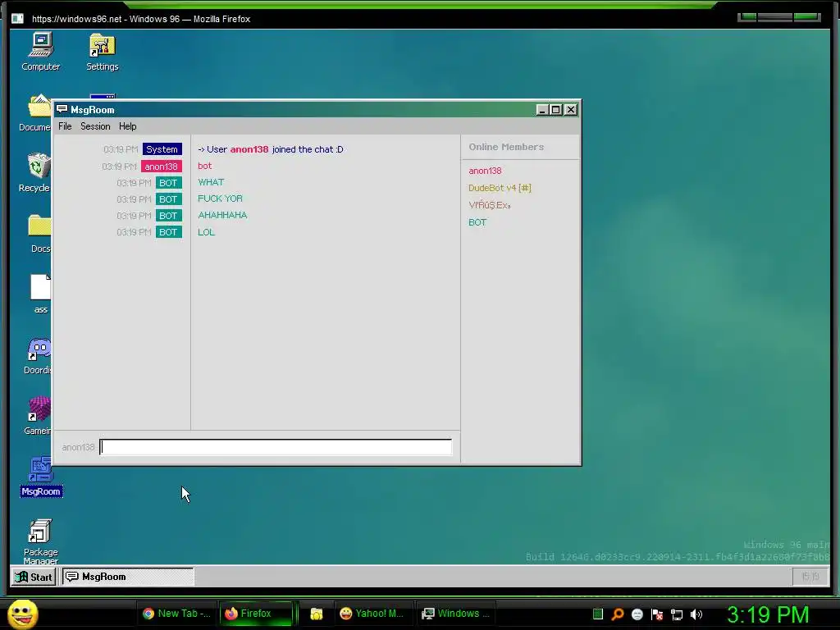Select DudeBot v4 in Online Members
840x630 pixels.
point(500,188)
